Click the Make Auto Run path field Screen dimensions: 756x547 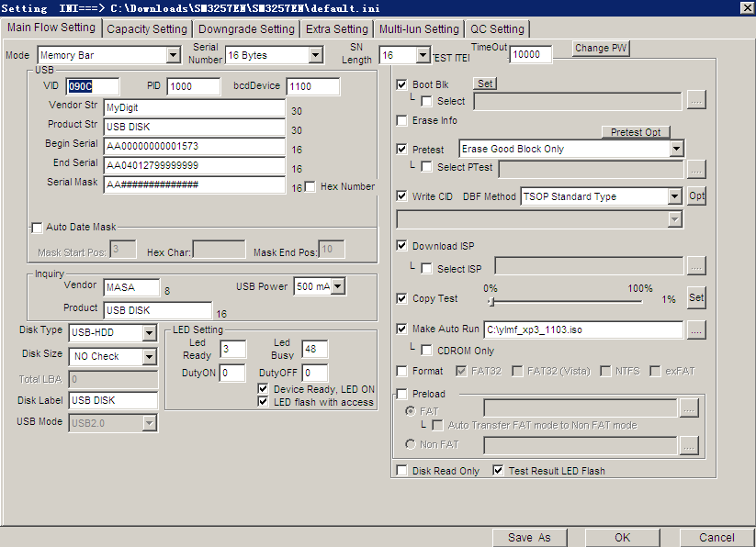tap(583, 329)
